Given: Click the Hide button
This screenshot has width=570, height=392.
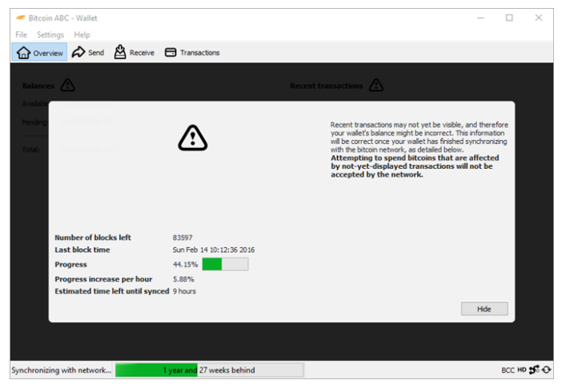Looking at the screenshot, I should [x=484, y=309].
